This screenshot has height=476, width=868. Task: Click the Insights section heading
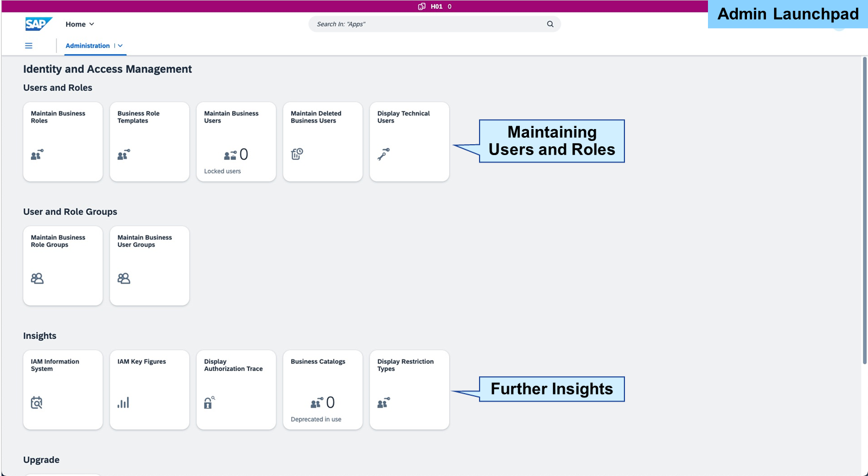point(40,336)
